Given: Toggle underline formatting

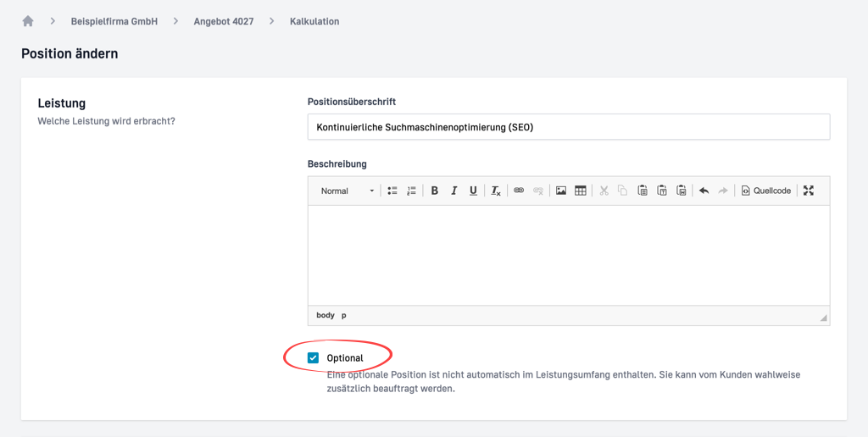Looking at the screenshot, I should click(473, 191).
